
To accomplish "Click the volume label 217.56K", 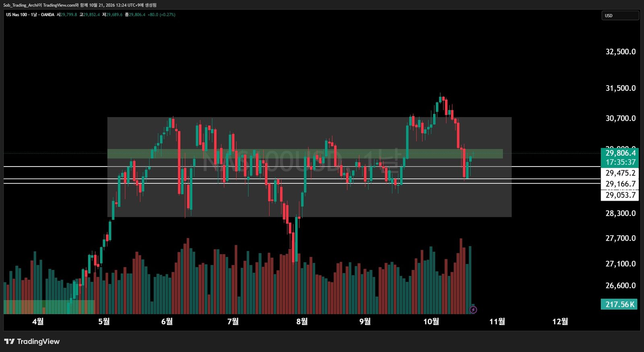I will (620, 305).
